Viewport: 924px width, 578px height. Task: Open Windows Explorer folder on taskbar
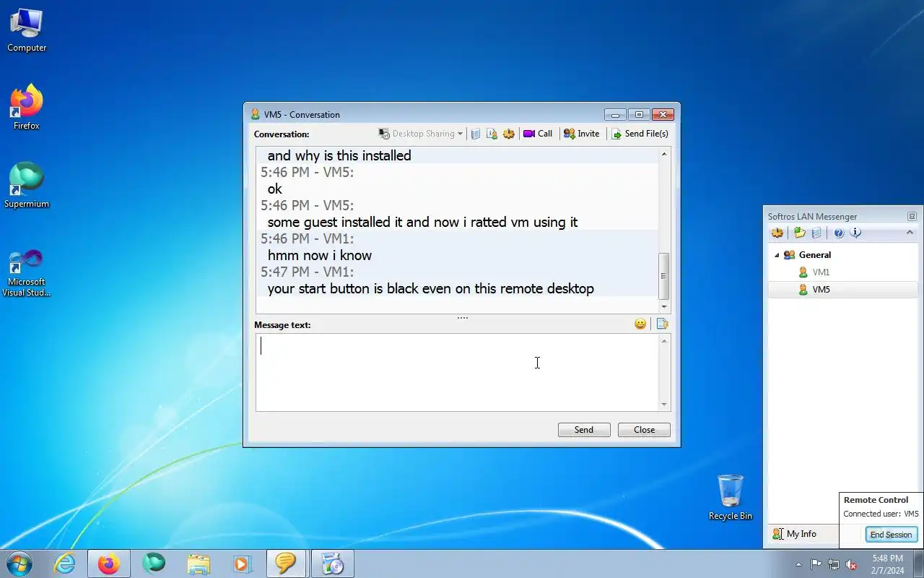198,564
